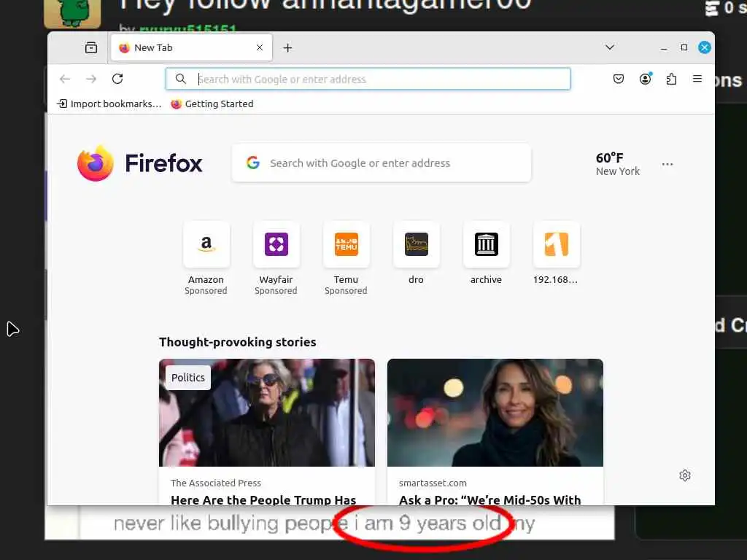Open the smartasset.com story thumbnail
This screenshot has height=560, width=747.
coord(495,413)
